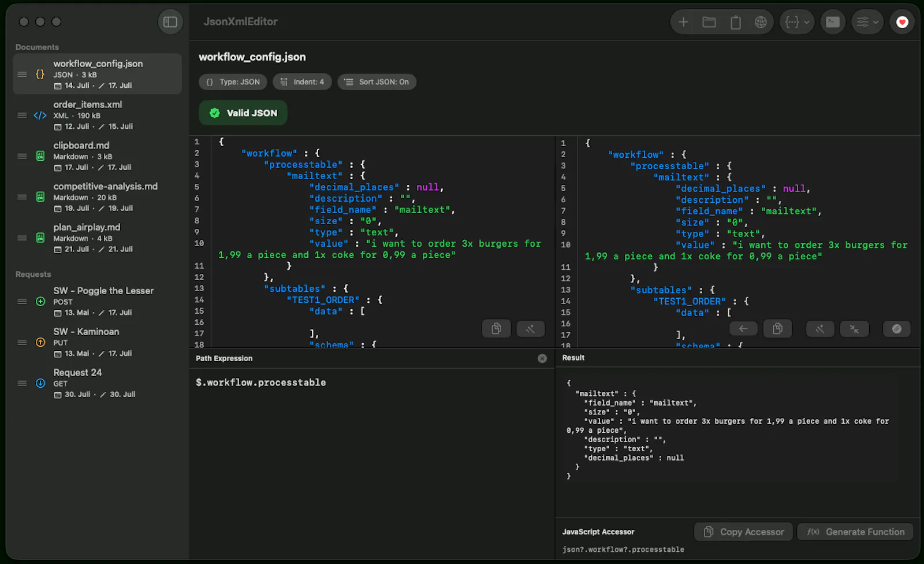The width and height of the screenshot is (924, 564).
Task: Click the red heart icon
Action: point(902,22)
